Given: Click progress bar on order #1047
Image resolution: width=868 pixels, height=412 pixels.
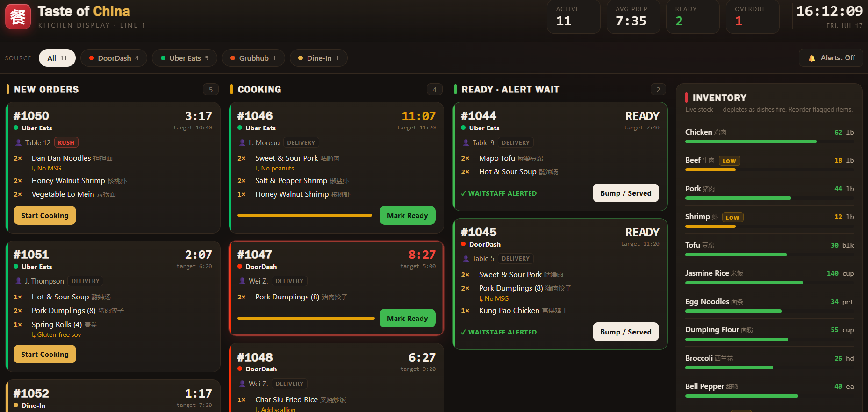Looking at the screenshot, I should coord(306,318).
